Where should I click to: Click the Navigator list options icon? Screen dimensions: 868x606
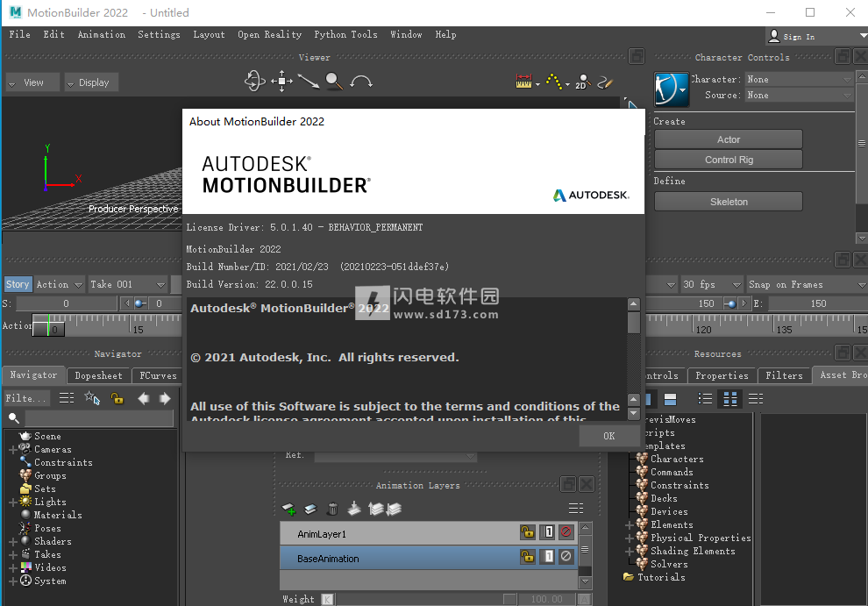click(x=67, y=398)
